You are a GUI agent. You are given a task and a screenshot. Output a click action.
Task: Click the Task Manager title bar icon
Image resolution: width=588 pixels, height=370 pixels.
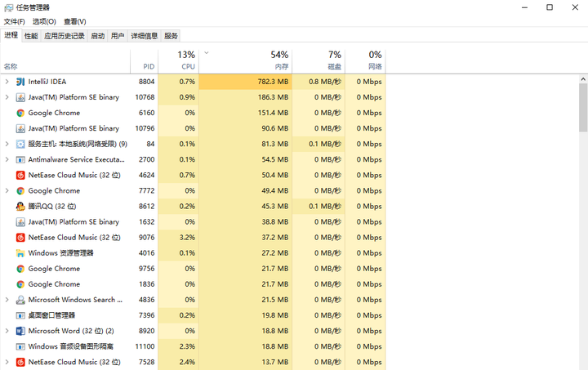[x=8, y=7]
